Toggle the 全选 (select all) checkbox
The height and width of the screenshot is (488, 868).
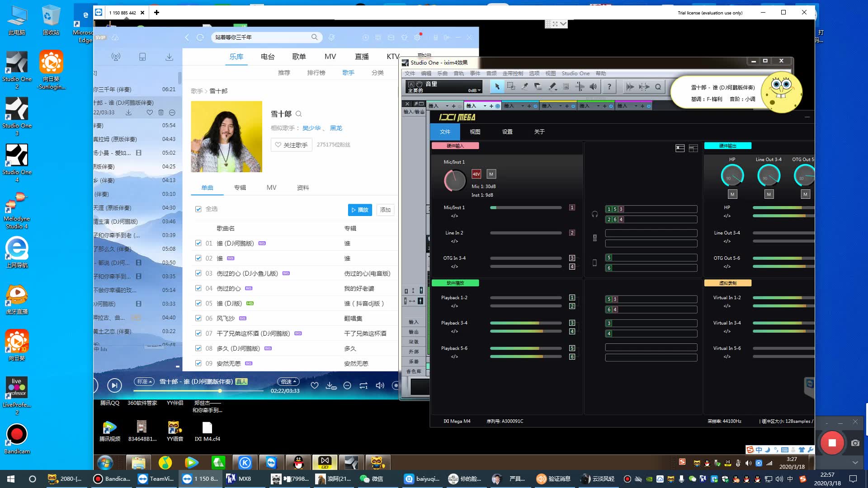pyautogui.click(x=198, y=209)
